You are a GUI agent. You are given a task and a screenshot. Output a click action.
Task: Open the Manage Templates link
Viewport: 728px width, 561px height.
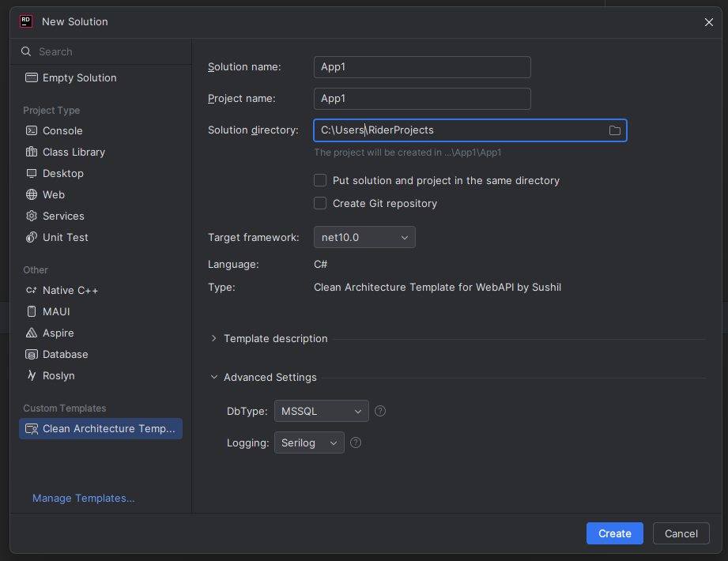click(x=84, y=499)
